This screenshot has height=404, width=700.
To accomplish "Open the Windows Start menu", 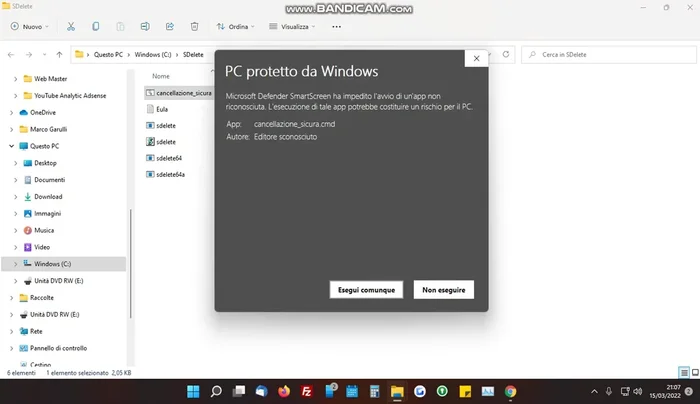I will click(x=193, y=392).
